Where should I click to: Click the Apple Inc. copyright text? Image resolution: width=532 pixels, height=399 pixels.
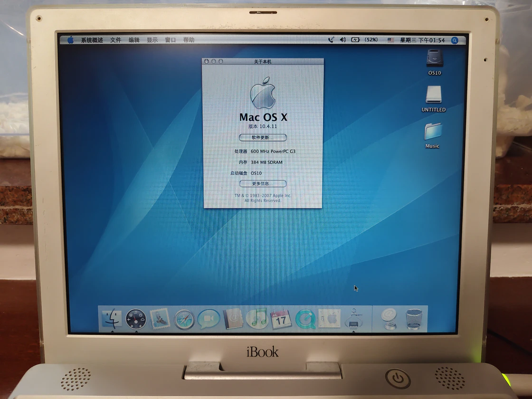point(263,198)
